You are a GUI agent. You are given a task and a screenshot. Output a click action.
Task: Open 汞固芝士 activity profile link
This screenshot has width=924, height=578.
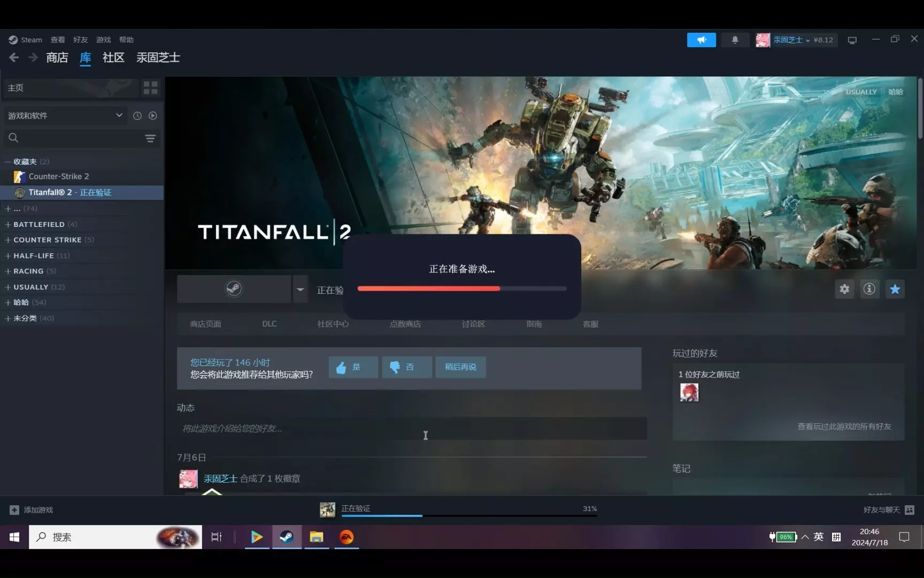pos(220,478)
